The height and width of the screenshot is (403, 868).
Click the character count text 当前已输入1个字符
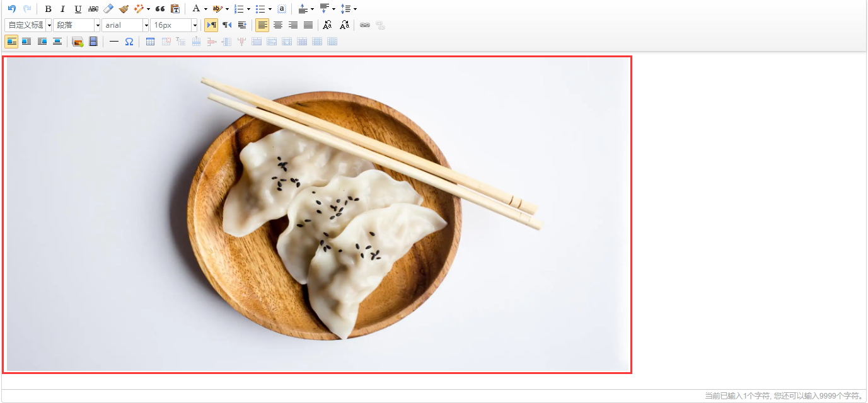click(737, 395)
